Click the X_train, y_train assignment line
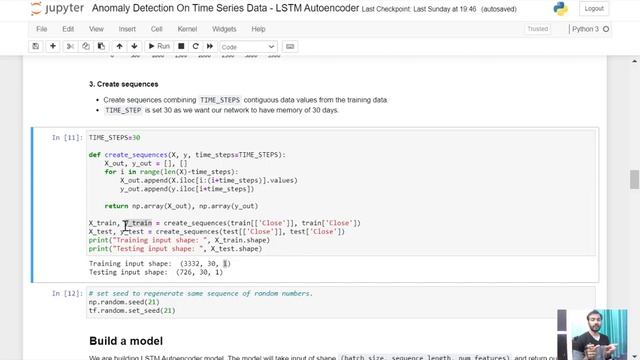The height and width of the screenshot is (360, 640). pyautogui.click(x=225, y=223)
